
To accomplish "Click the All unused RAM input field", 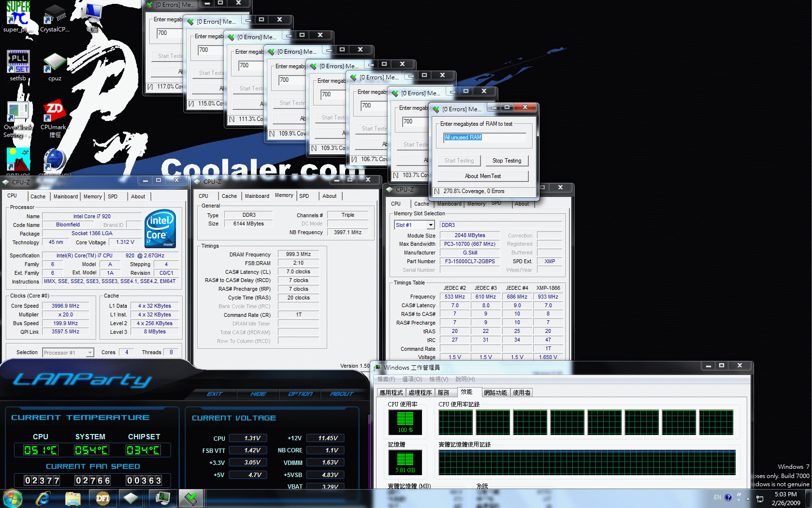I will pos(484,137).
